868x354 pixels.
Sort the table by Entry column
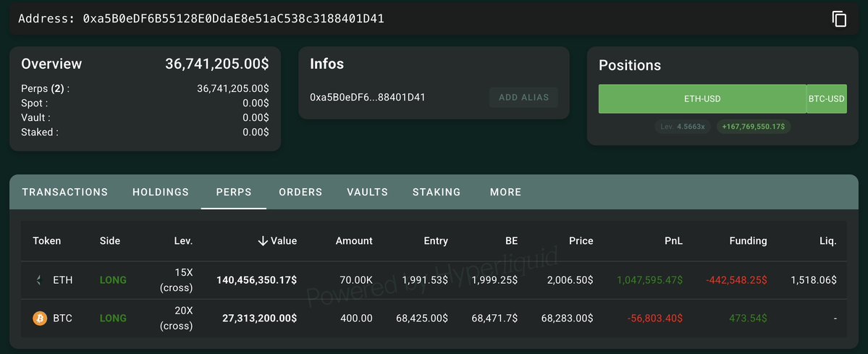point(436,241)
